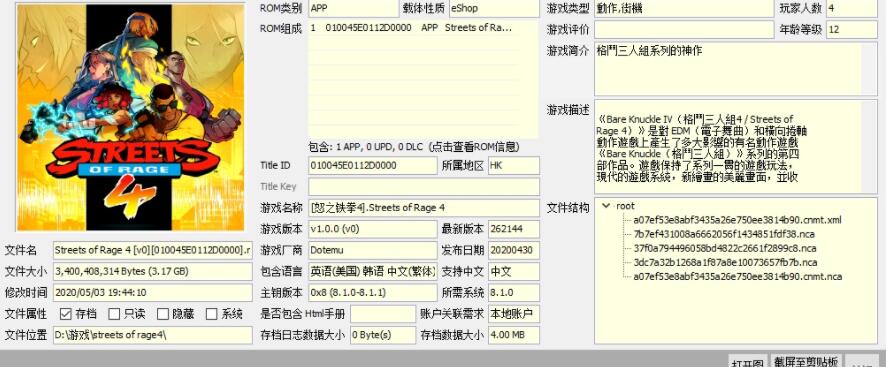Click the 支持中文 field showing 中文
Screen dimensions: 887x367
[x=514, y=271]
